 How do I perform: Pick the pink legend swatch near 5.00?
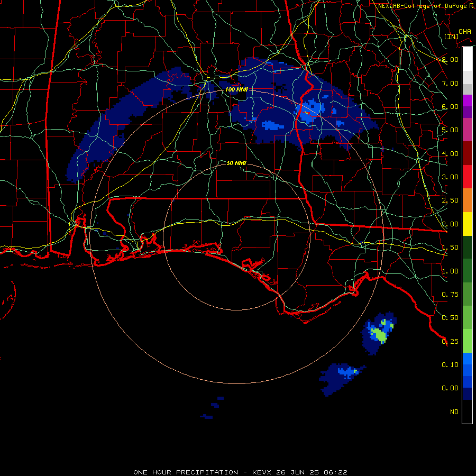467,130
